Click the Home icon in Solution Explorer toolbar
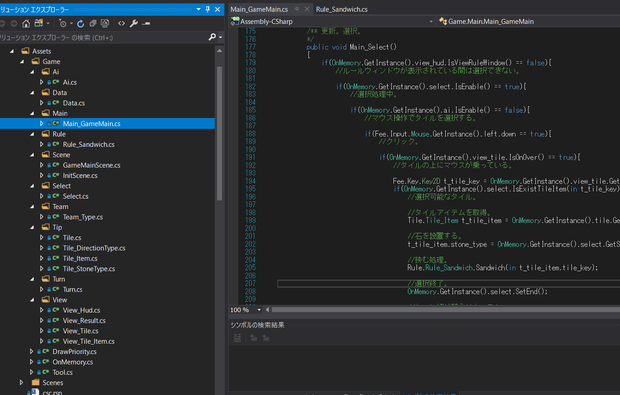Viewport: 620px width, 395px height. [x=26, y=24]
